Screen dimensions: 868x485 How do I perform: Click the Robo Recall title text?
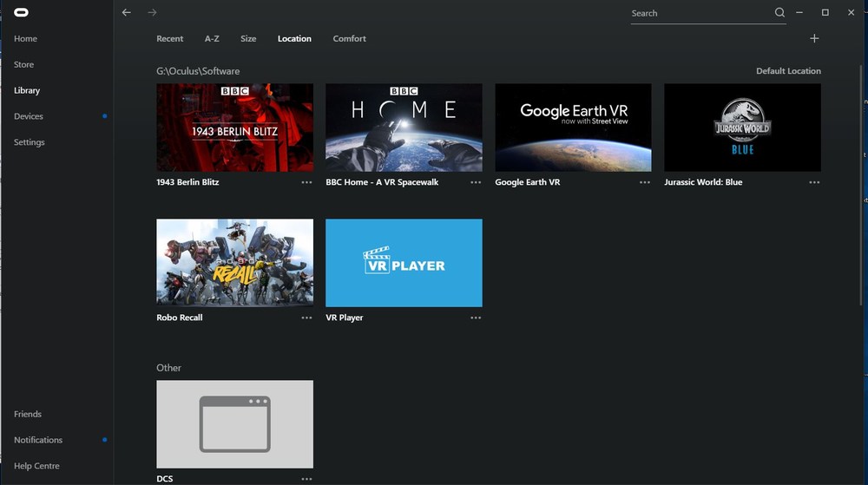point(180,318)
